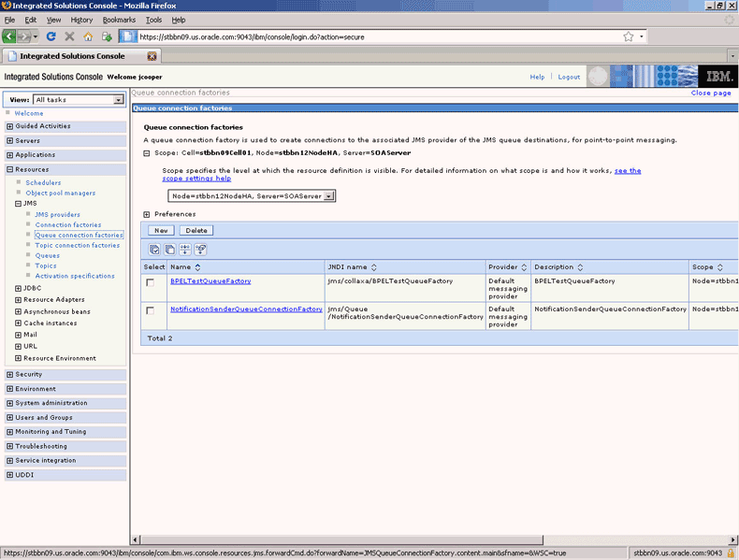Viewport: 739px width, 560px height.
Task: Click the console Help link
Action: click(x=537, y=77)
